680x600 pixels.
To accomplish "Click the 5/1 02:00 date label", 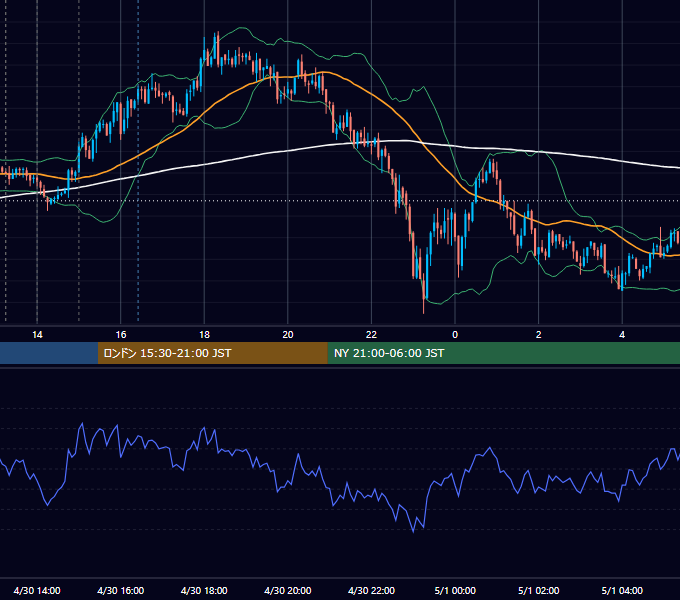I will coord(539,590).
